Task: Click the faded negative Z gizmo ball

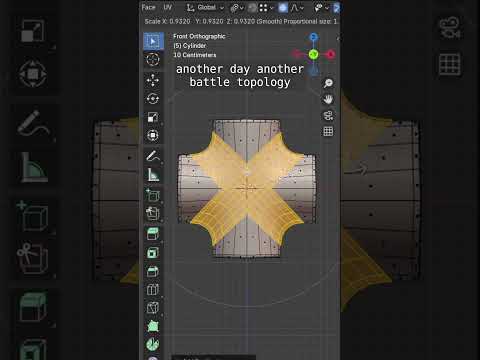Action: [x=313, y=70]
